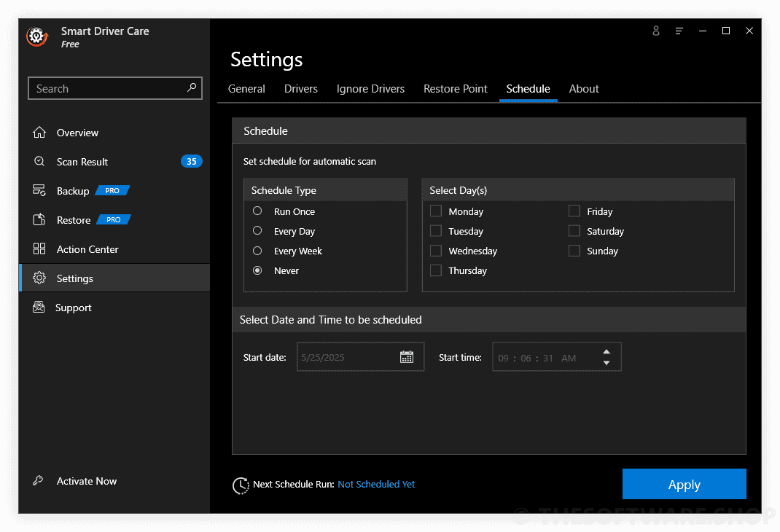Click the Smart Driver Care logo icon
This screenshot has height=532, width=780.
[37, 36]
